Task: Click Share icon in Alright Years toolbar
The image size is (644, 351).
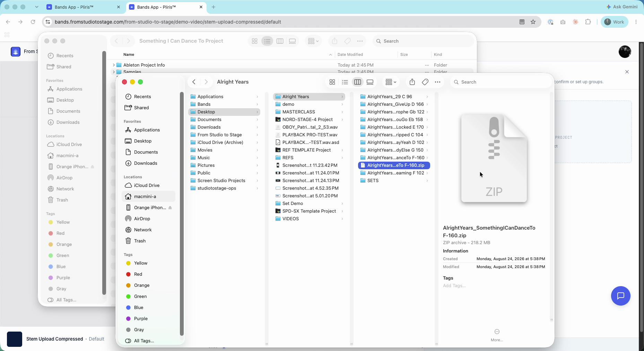Action: pos(412,82)
